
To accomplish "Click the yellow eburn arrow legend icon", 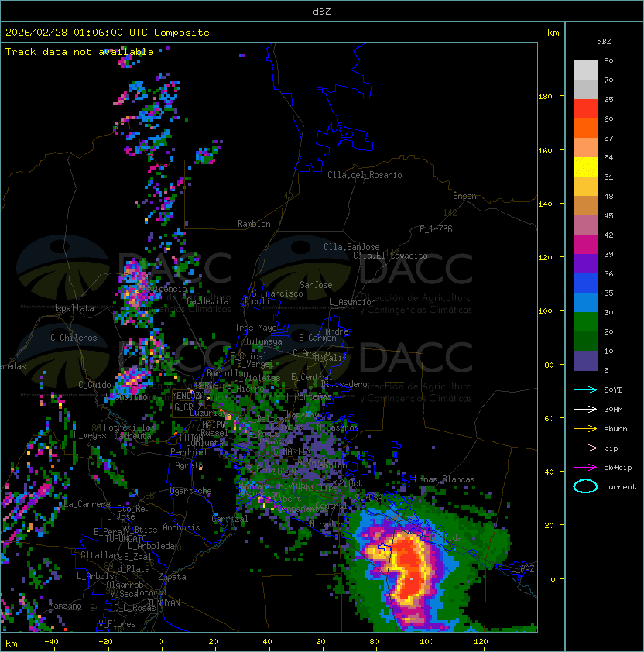I will (585, 429).
